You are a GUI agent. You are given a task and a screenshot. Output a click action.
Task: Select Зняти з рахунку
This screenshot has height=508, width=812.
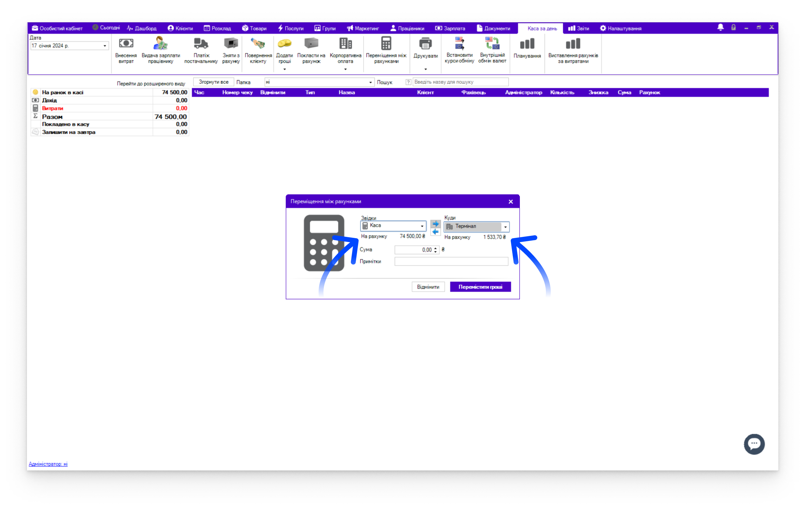pyautogui.click(x=231, y=51)
